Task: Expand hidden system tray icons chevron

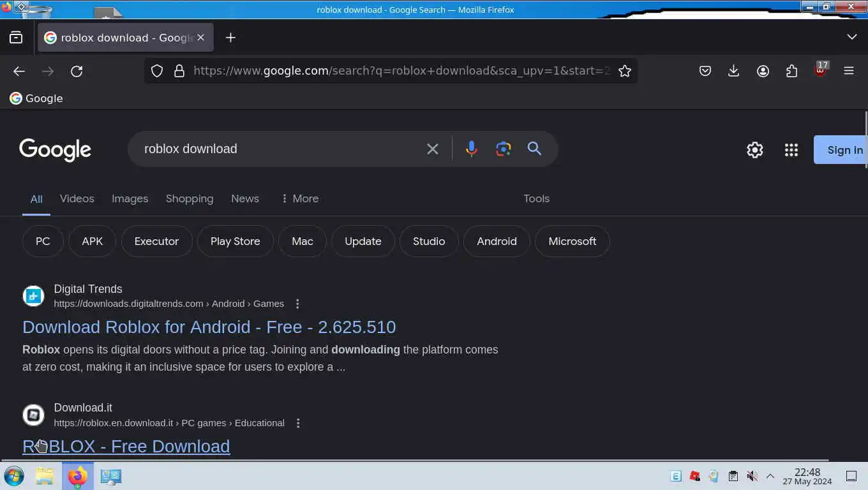Action: [770, 476]
